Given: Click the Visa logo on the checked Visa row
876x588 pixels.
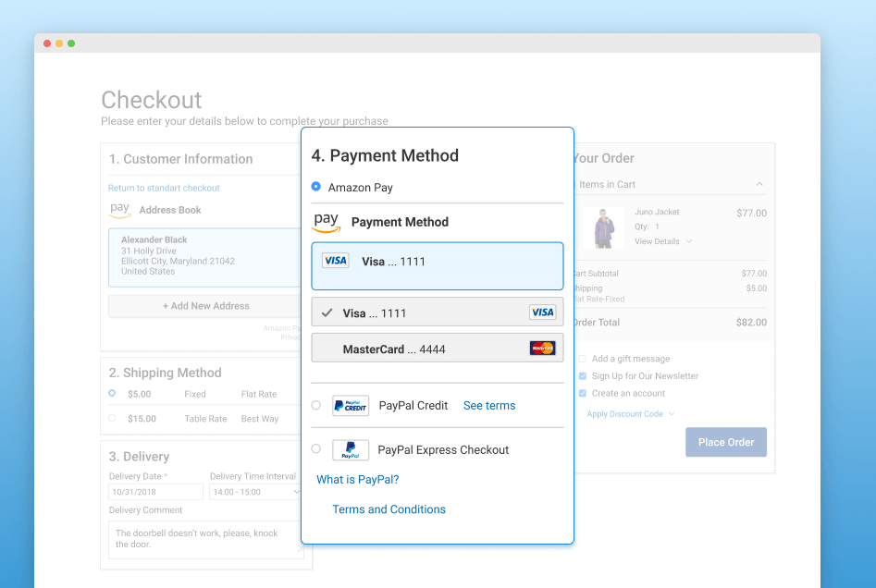Looking at the screenshot, I should click(x=542, y=312).
